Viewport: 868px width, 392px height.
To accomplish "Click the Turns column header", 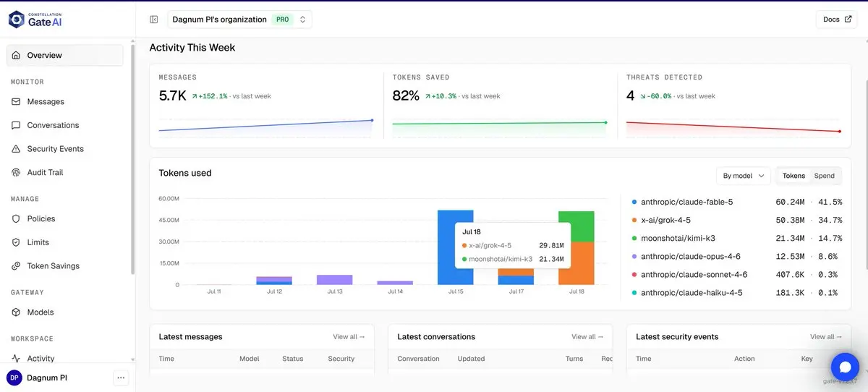I will coord(574,359).
